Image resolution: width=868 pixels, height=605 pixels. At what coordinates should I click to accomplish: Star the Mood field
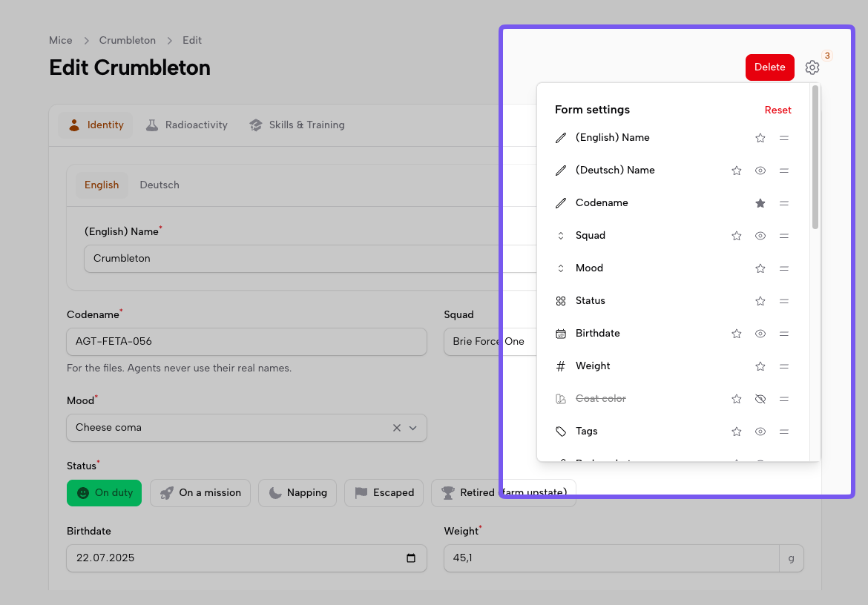click(760, 269)
